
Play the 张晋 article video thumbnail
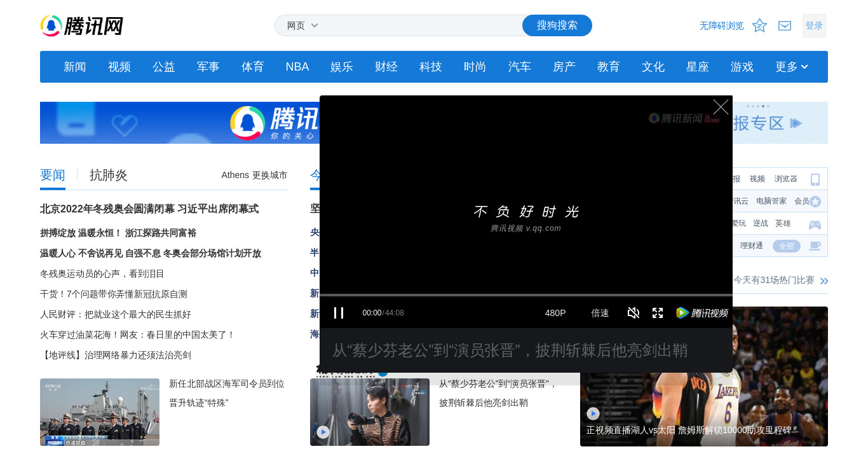[x=323, y=432]
